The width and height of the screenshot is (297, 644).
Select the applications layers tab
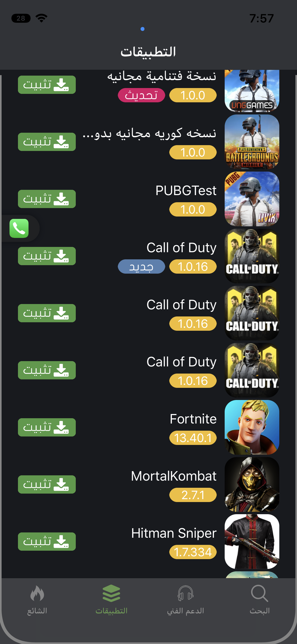click(111, 600)
